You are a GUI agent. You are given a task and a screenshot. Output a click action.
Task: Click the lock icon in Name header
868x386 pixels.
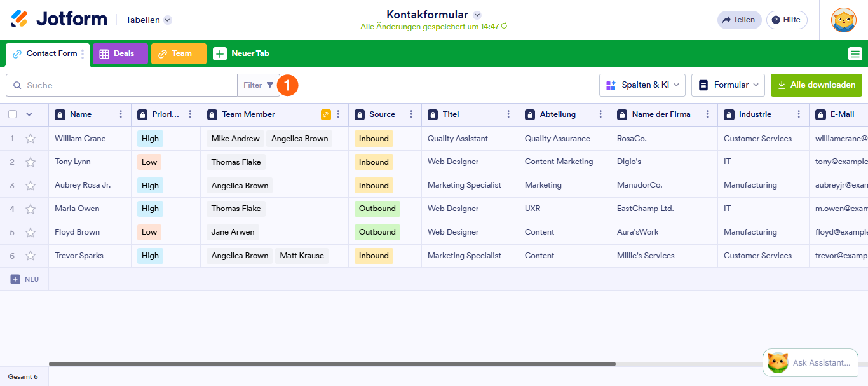point(60,114)
